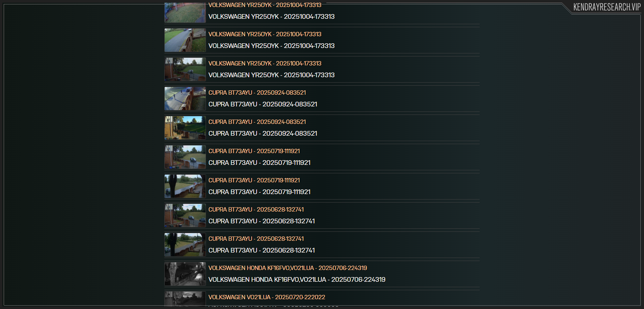Open the VOLKSWAGEN VO21LUA 20250720-222022 thumbnail
Viewport: 644px width, 309px height.
tap(185, 299)
